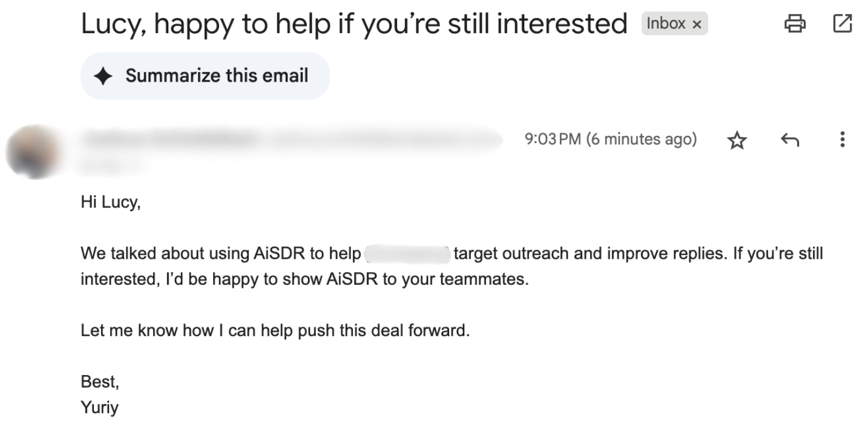Image resolution: width=868 pixels, height=433 pixels.
Task: Click the "Hi Lucy," greeting line
Action: (110, 203)
